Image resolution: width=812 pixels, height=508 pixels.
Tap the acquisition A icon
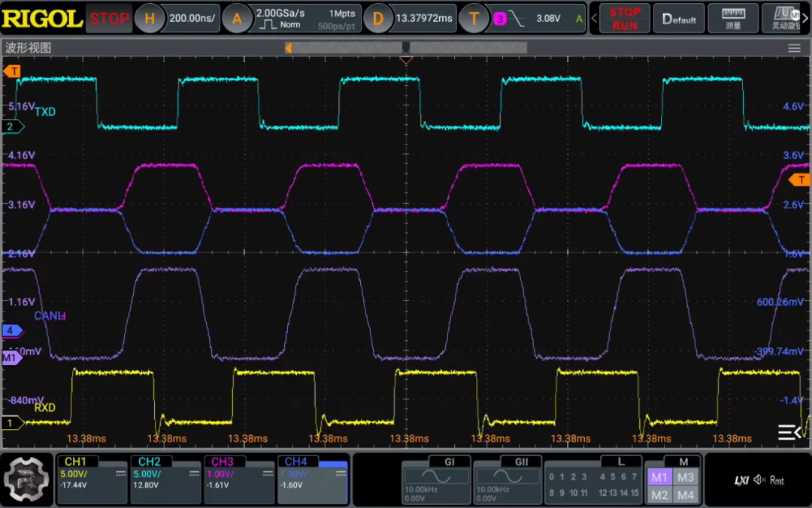pyautogui.click(x=237, y=19)
